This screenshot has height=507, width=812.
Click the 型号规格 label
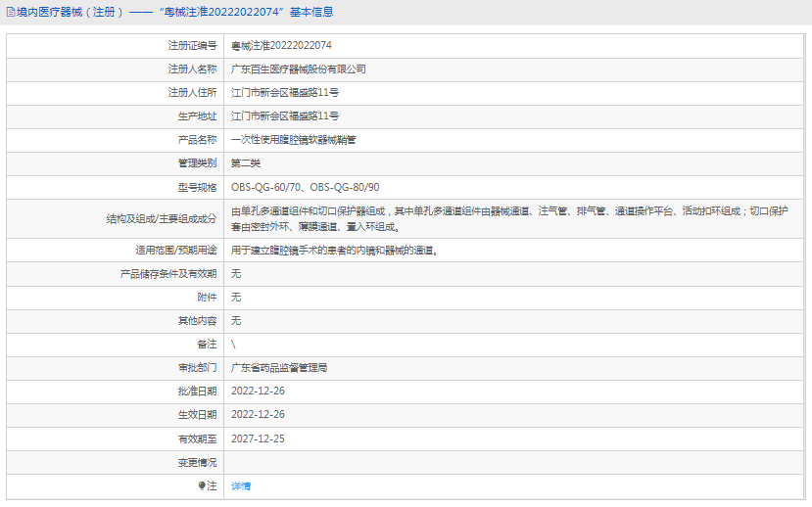click(x=197, y=187)
